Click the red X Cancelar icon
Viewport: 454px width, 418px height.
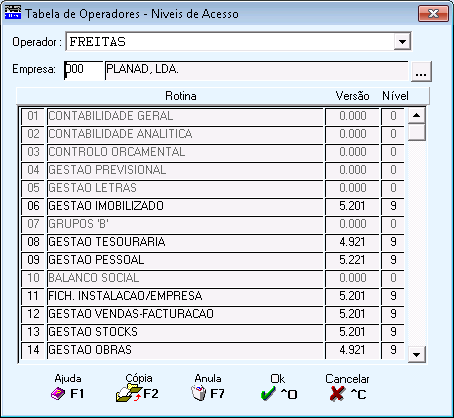(337, 394)
